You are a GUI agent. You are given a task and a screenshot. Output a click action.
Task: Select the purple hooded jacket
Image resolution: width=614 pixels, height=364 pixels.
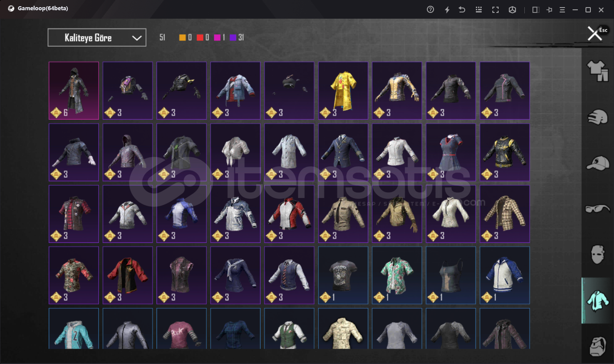coord(128,152)
